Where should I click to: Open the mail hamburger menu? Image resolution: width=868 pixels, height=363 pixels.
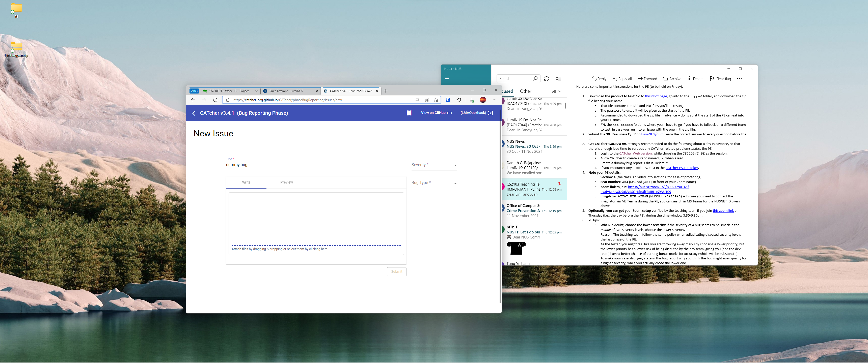pyautogui.click(x=447, y=79)
